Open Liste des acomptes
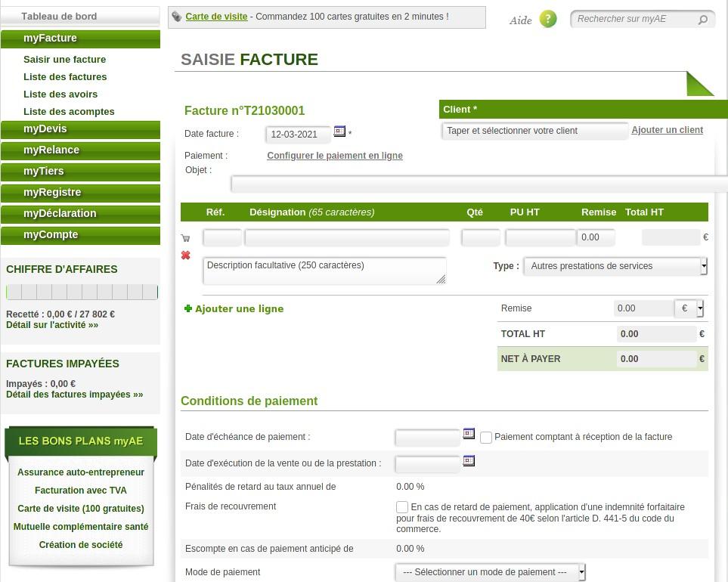Image resolution: width=728 pixels, height=582 pixels. point(69,111)
